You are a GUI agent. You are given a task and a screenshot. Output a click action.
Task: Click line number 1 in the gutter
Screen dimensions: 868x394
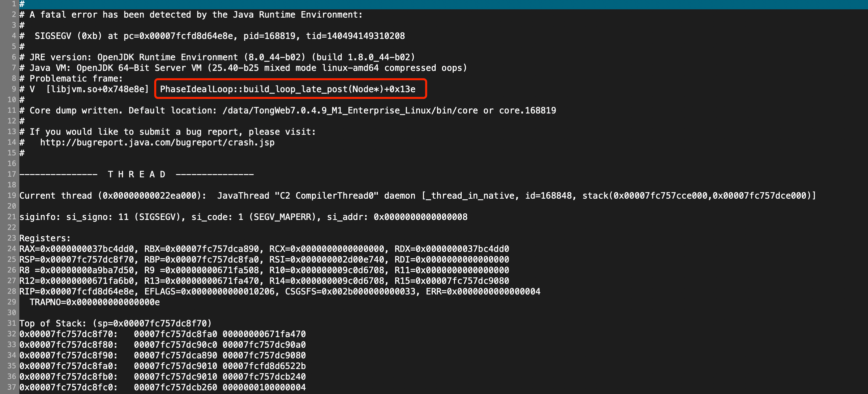pyautogui.click(x=13, y=4)
